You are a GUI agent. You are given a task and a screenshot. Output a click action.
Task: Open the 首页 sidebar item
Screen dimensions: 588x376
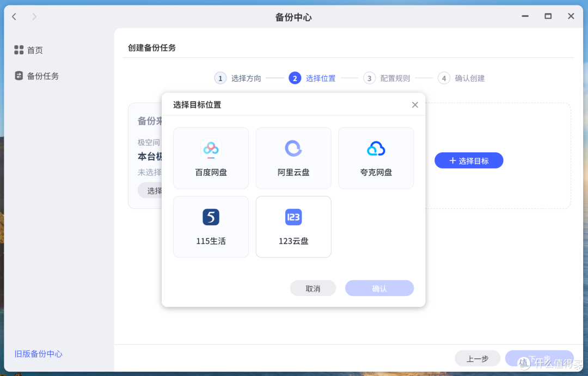point(28,50)
